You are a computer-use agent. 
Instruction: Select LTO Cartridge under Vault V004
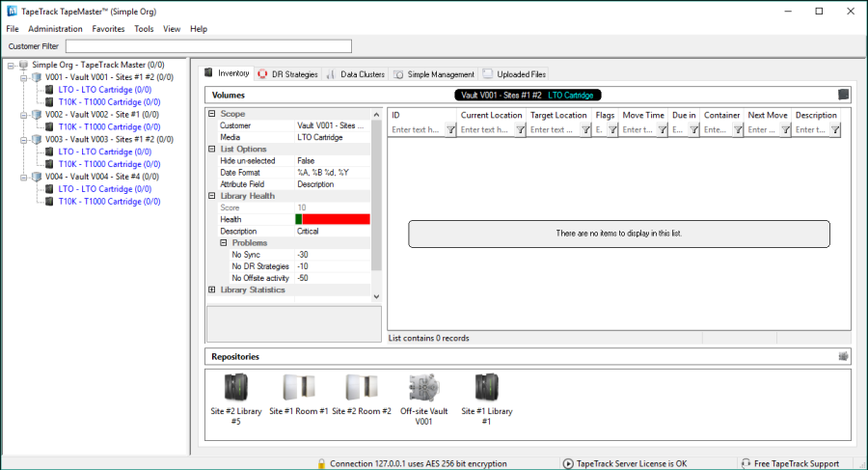pos(104,189)
